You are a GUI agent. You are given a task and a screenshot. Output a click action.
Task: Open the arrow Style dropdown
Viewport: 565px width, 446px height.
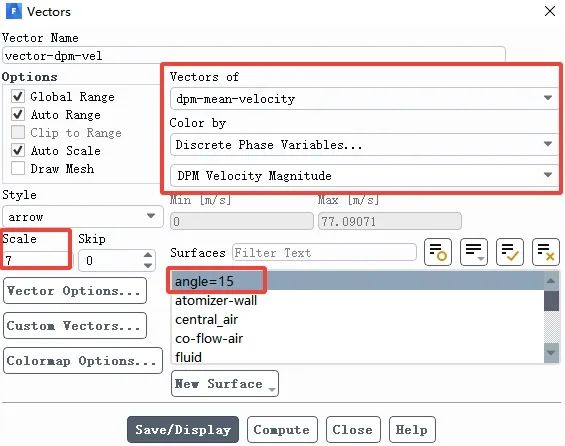click(83, 217)
